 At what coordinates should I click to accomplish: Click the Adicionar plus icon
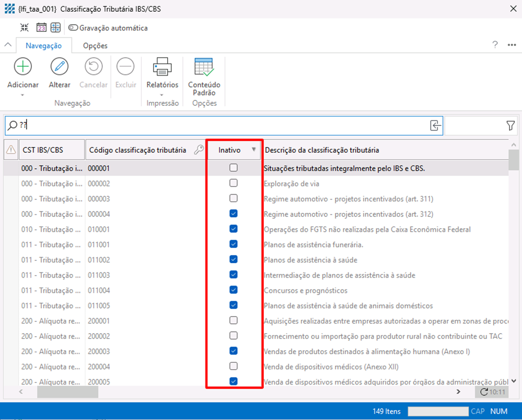tap(23, 67)
